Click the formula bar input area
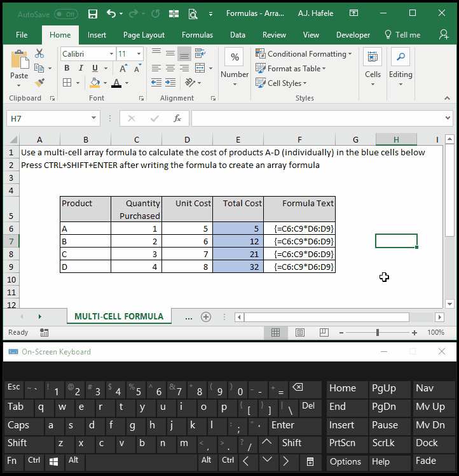 [x=318, y=118]
